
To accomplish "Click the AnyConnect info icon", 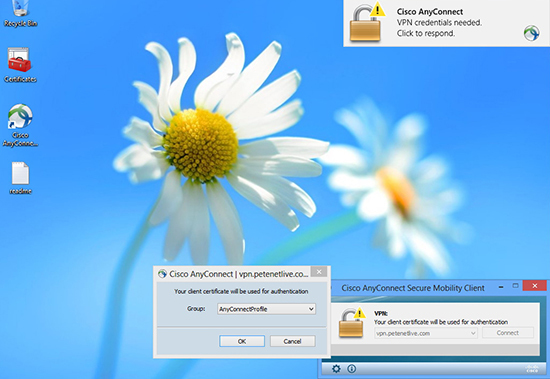I will (x=351, y=368).
